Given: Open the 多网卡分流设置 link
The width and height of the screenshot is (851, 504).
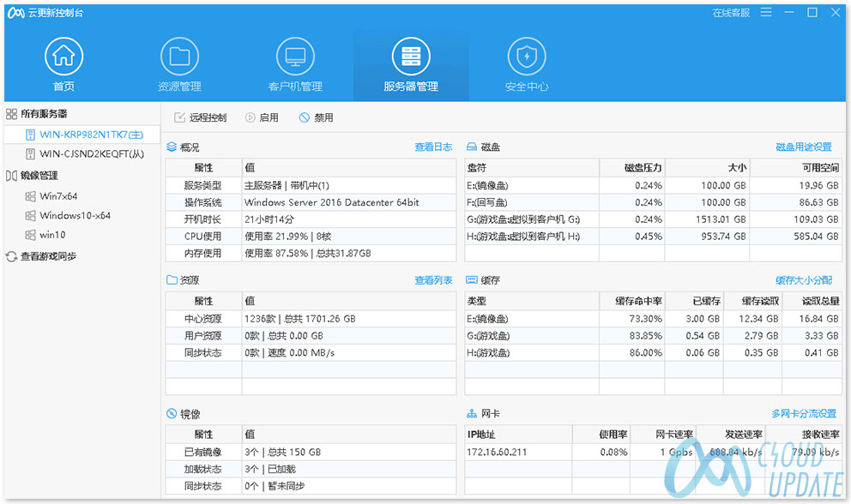Looking at the screenshot, I should 804,413.
